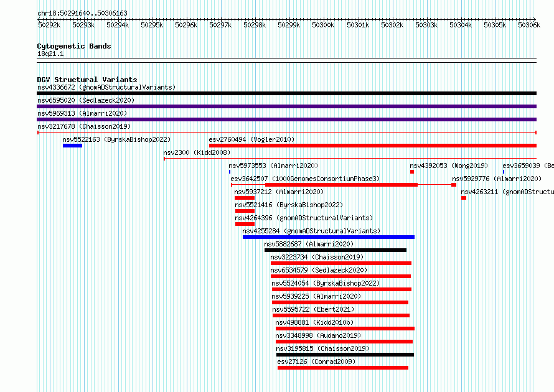Click the nsv4336672 gnomADStructuralVariants black bar

(286, 93)
